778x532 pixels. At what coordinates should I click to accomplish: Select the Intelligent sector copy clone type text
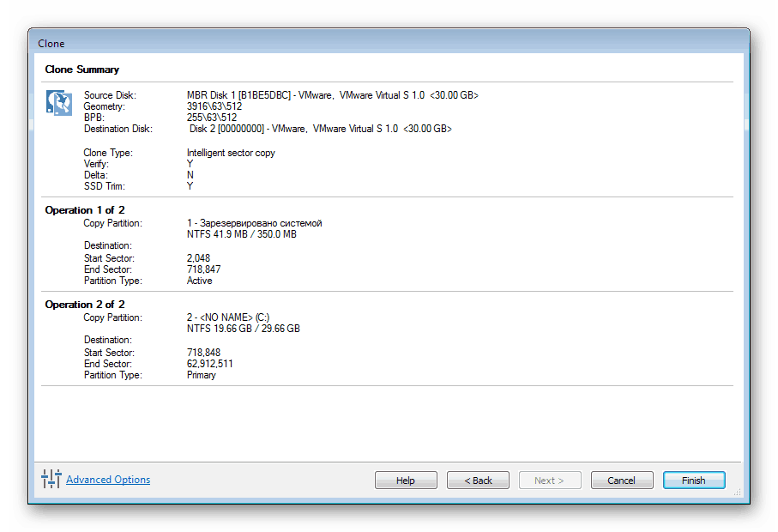tap(231, 153)
